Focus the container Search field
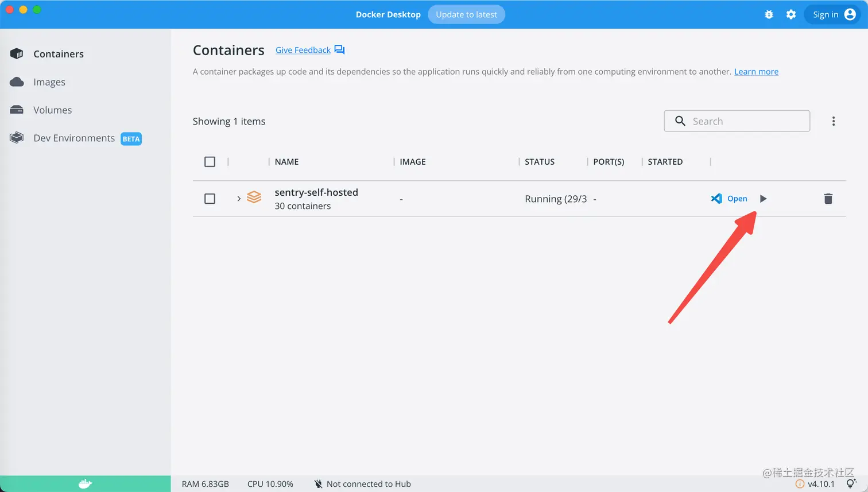The width and height of the screenshot is (868, 492). click(x=737, y=121)
